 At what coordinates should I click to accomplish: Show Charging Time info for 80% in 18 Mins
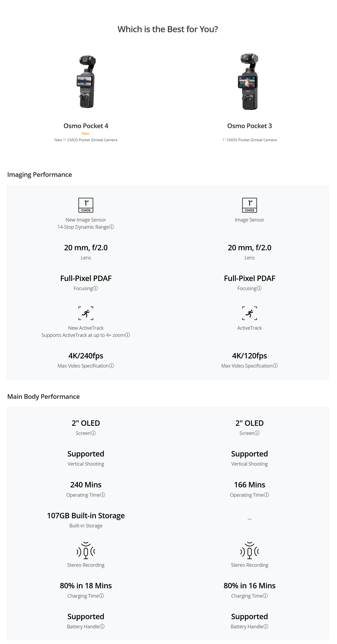click(101, 596)
